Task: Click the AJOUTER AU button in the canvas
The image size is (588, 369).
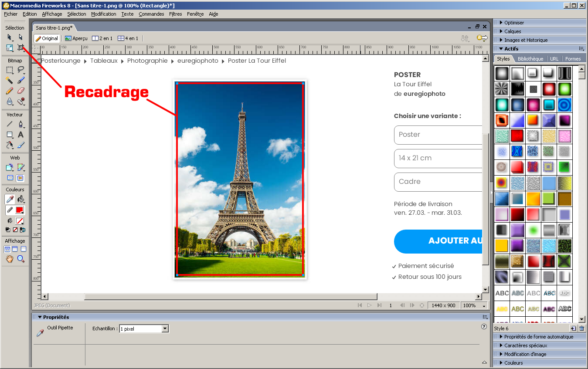Action: [x=438, y=241]
